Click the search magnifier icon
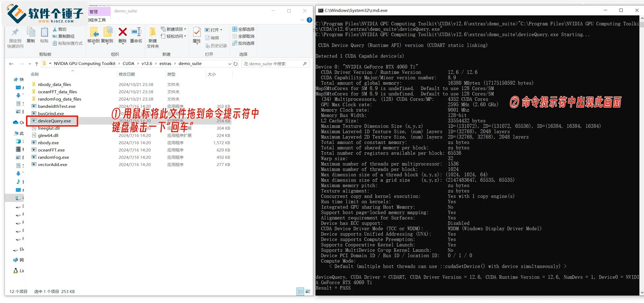 [x=305, y=64]
